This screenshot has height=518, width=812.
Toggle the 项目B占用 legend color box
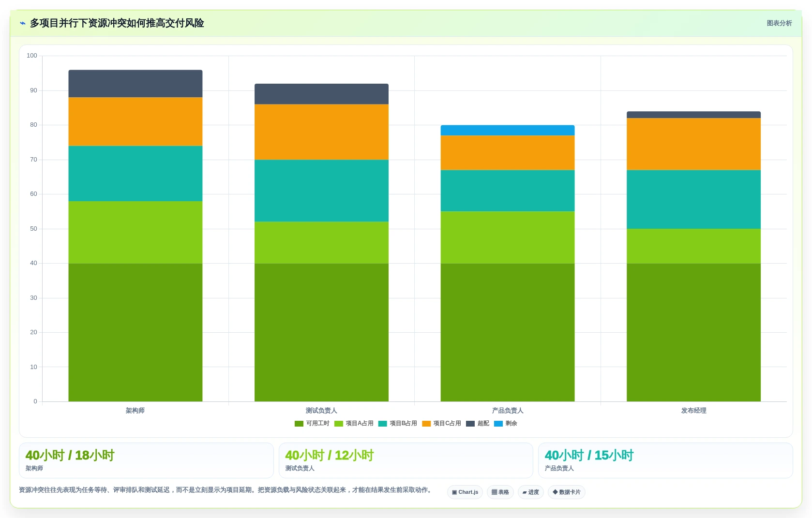[383, 424]
